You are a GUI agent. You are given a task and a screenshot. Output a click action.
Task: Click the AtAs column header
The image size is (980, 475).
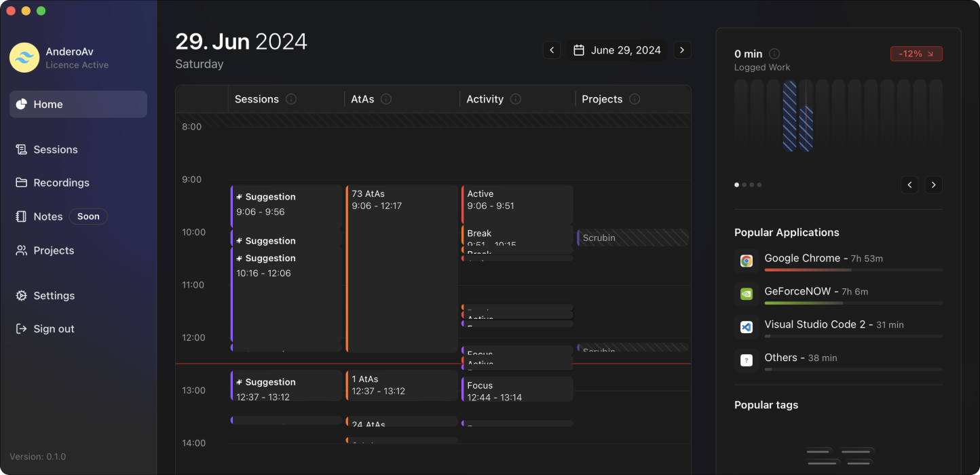[362, 99]
